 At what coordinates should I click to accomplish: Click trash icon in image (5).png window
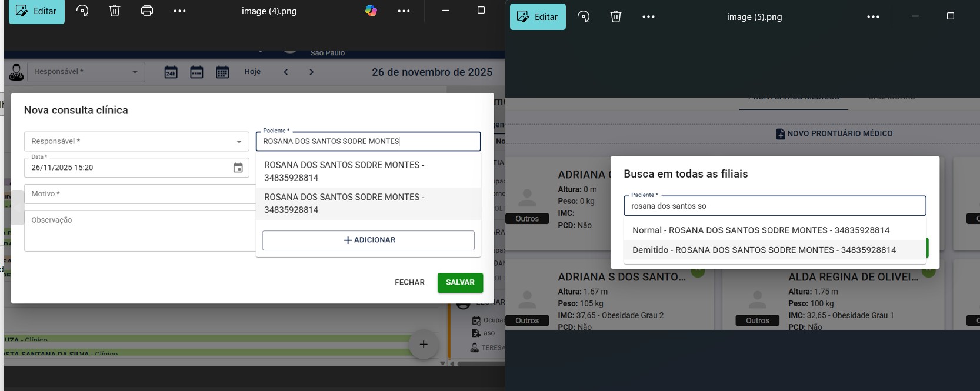click(616, 17)
